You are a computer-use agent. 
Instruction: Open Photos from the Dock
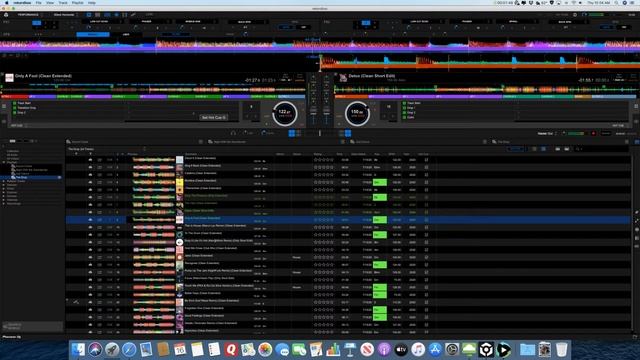265,350
